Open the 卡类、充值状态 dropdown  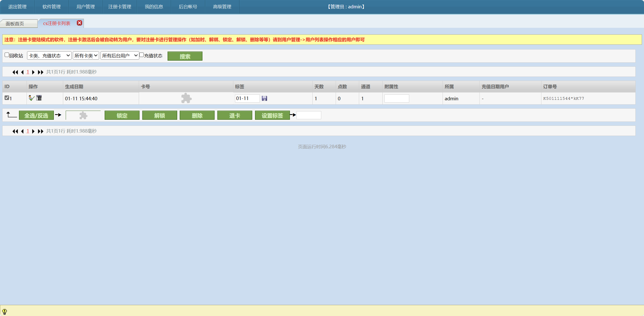point(49,56)
